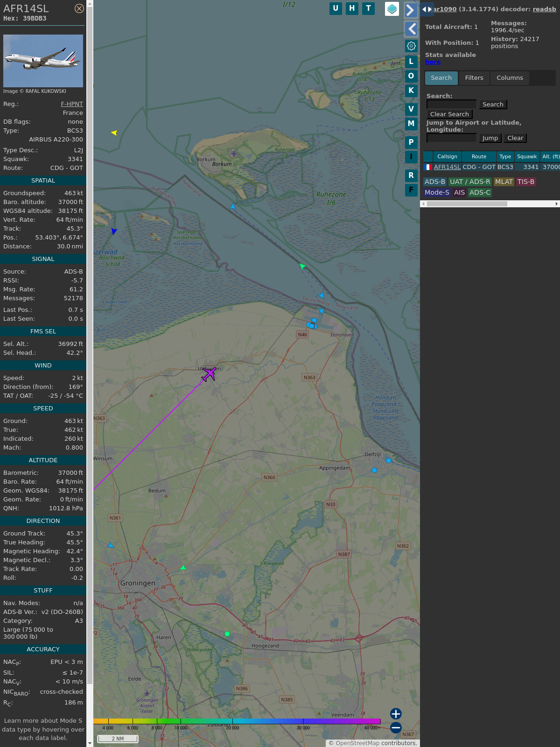Open the OpenStreetMap attribution link
Image resolution: width=560 pixels, height=747 pixels.
[x=357, y=743]
